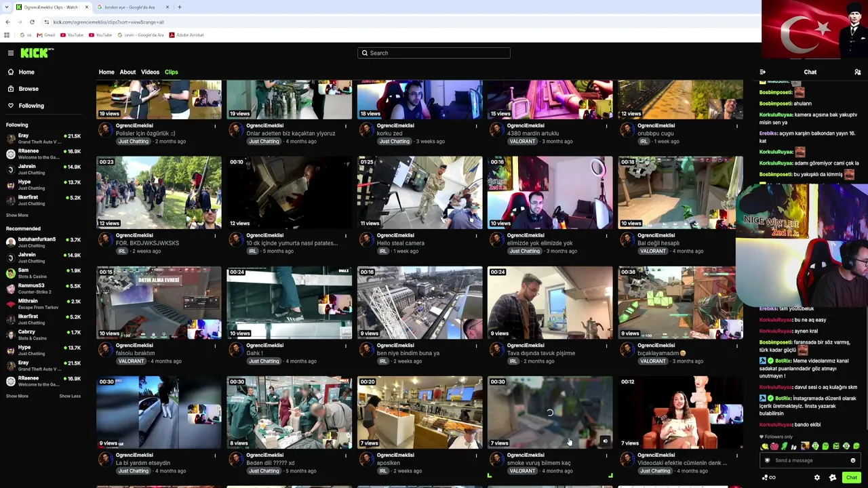
Task: Open options menu for 'elimizde yok elimizde yok' clip
Action: tap(606, 235)
